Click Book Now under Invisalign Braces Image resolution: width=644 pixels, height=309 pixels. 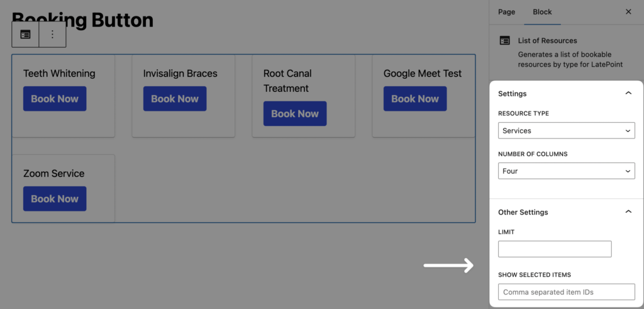175,99
